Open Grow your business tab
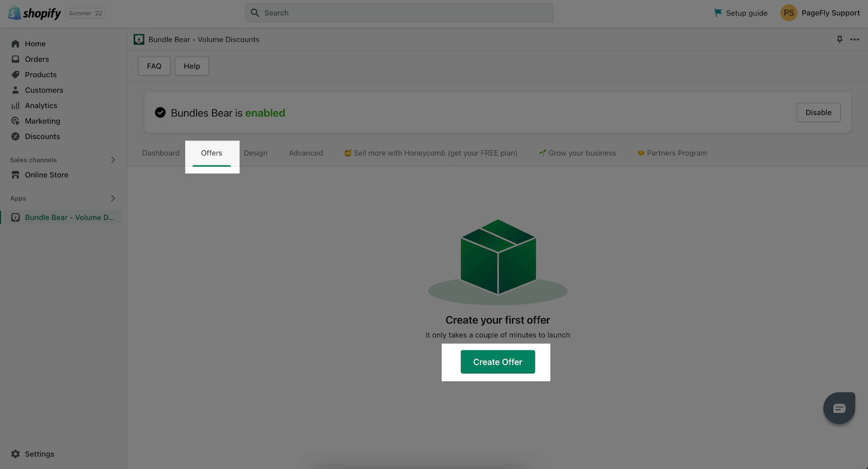This screenshot has width=868, height=469. pos(577,153)
